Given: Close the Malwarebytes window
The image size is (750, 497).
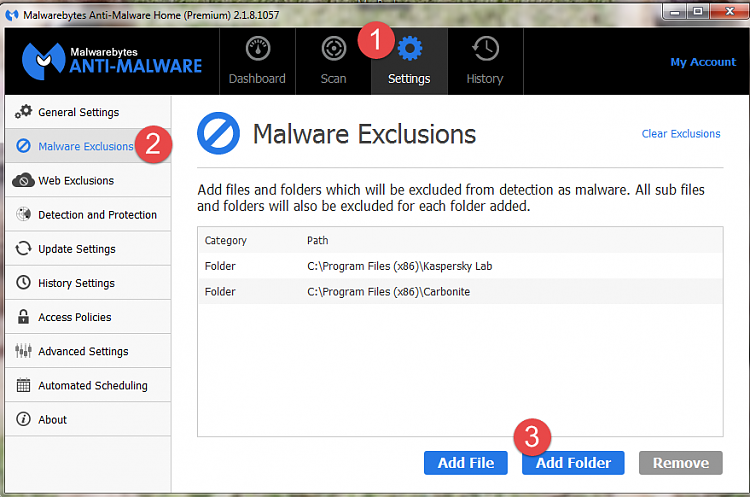Looking at the screenshot, I should tap(729, 11).
